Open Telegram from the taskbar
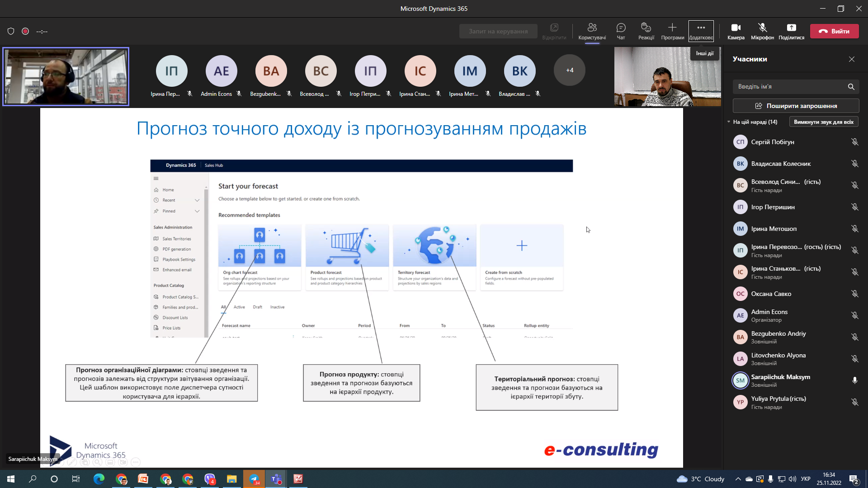 [254, 479]
